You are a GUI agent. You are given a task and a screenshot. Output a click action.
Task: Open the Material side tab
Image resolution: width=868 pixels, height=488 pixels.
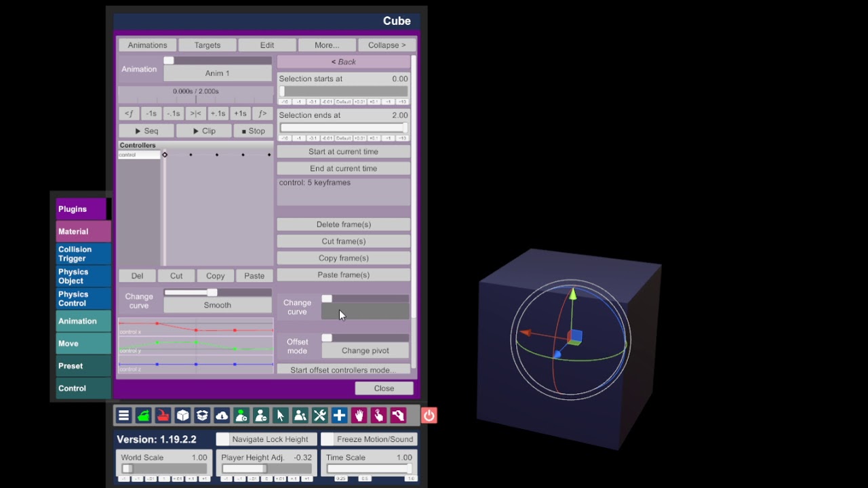(83, 231)
